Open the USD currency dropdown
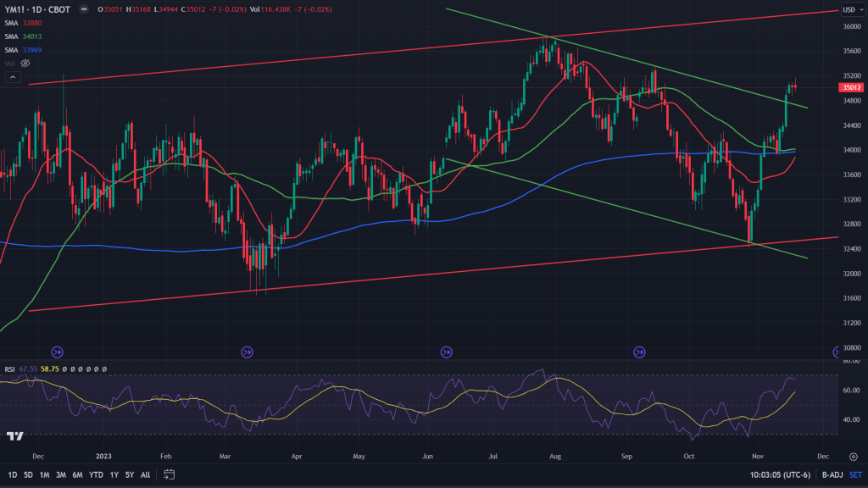The height and width of the screenshot is (488, 868). (850, 9)
